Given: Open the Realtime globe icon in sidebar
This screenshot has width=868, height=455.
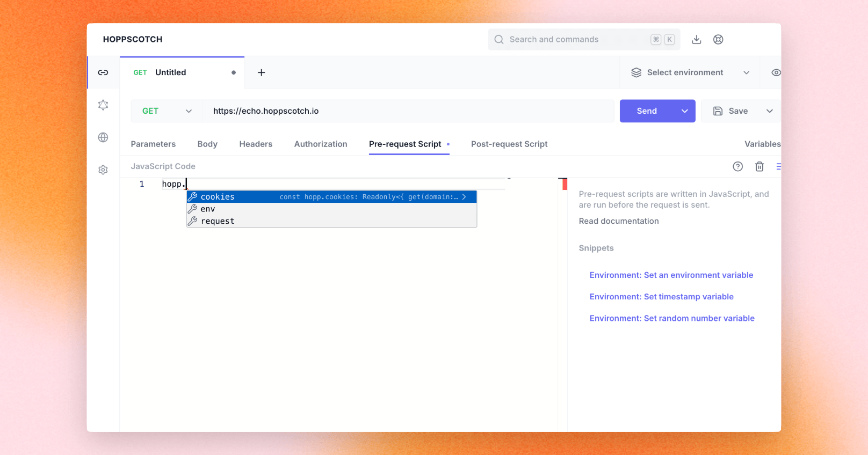Looking at the screenshot, I should click(103, 137).
